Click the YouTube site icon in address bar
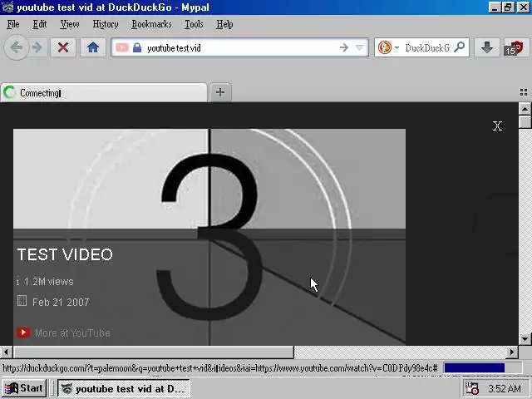 point(122,47)
